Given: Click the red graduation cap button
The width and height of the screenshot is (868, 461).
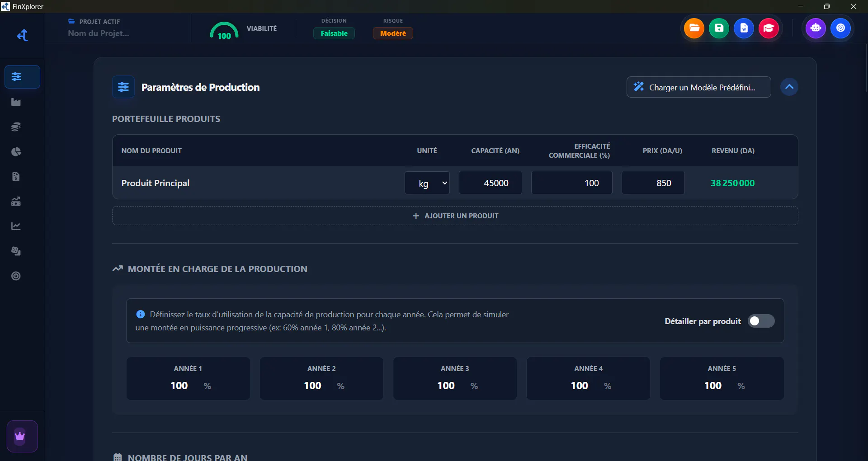Looking at the screenshot, I should (x=769, y=28).
